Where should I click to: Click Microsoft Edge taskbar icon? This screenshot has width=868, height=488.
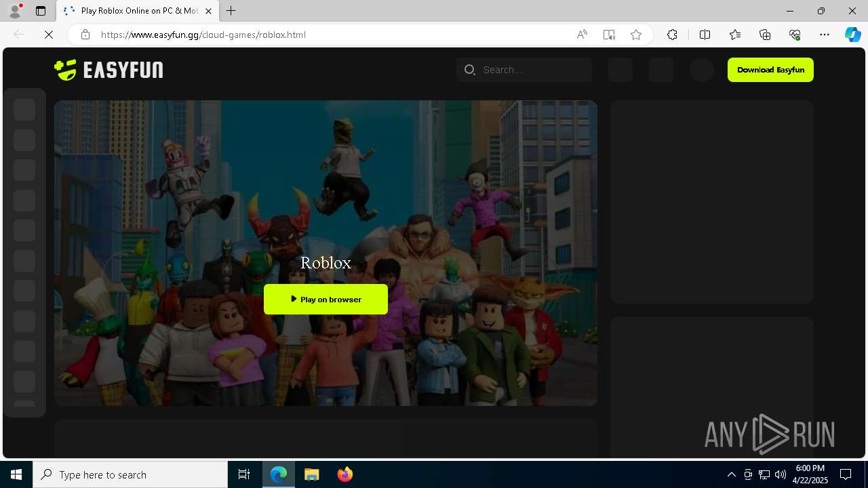pos(279,474)
